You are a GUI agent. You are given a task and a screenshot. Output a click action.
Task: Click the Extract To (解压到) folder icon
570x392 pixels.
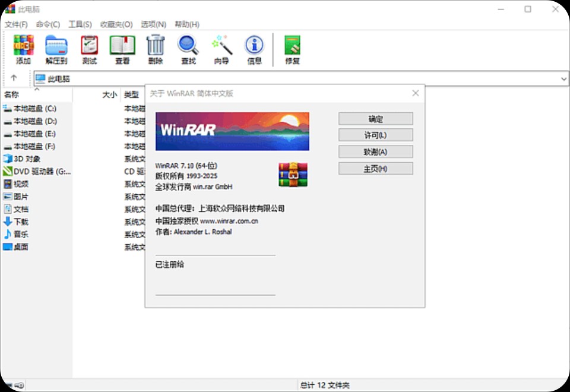[x=56, y=46]
